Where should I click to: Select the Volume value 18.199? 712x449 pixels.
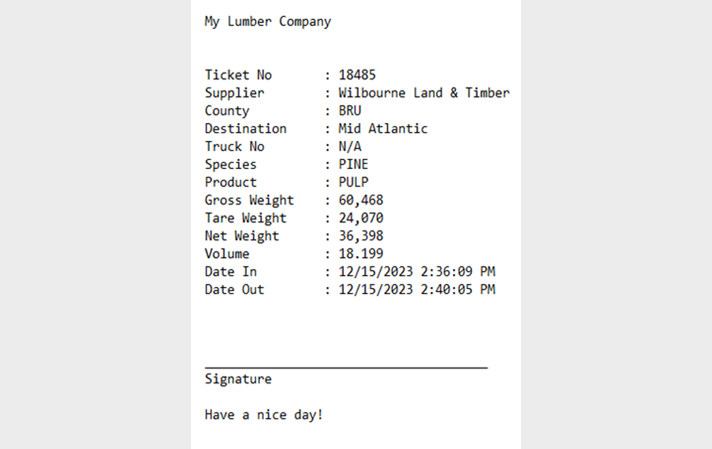click(361, 254)
